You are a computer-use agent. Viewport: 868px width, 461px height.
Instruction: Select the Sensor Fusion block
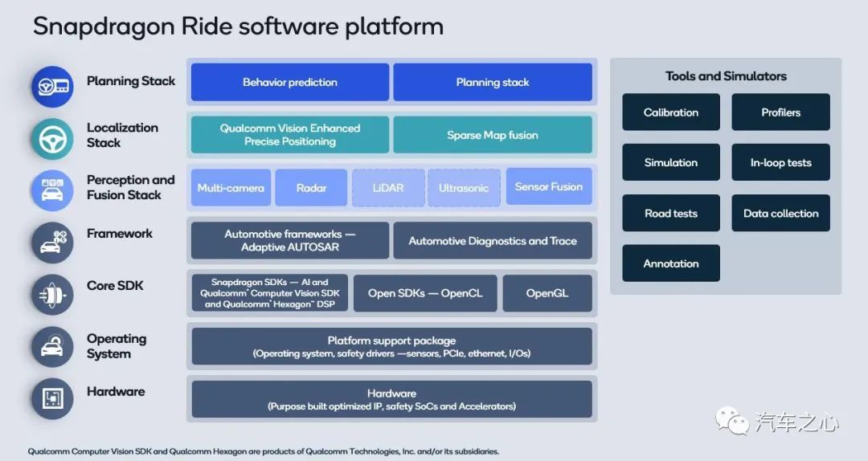coord(549,186)
